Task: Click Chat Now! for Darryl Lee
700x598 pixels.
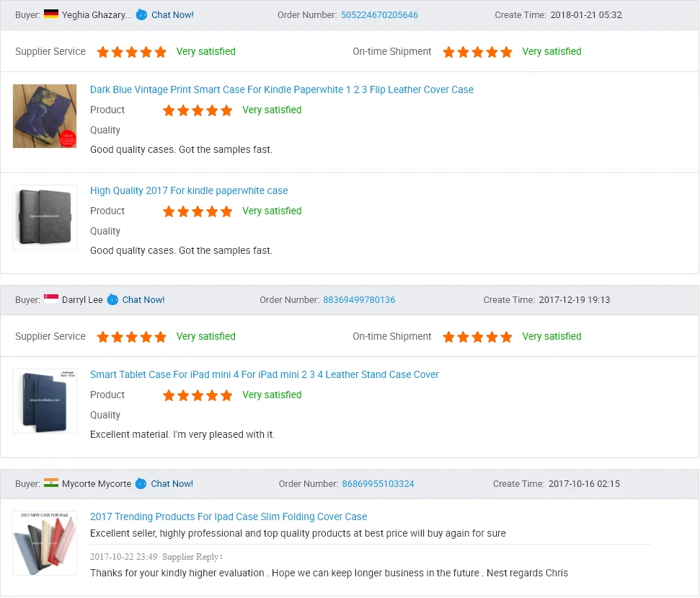Action: tap(143, 299)
